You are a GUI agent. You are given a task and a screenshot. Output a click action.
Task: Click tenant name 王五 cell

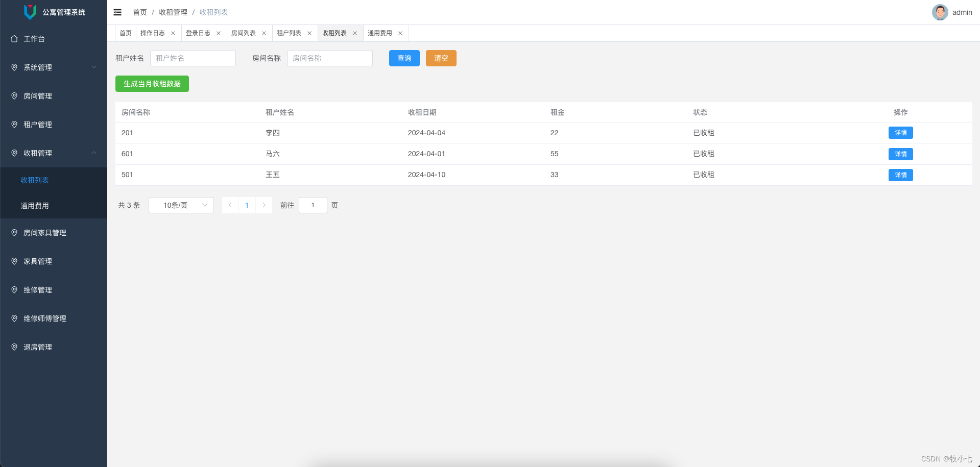(273, 175)
